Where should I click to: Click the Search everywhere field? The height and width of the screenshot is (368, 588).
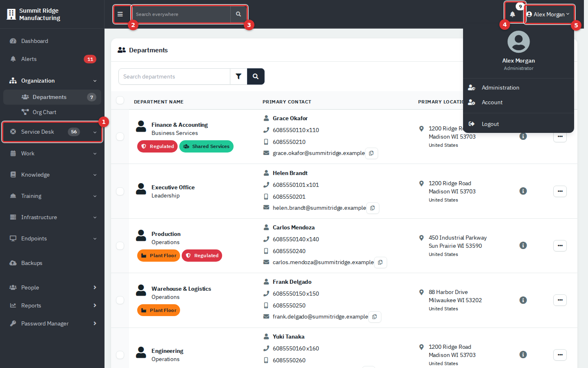181,14
